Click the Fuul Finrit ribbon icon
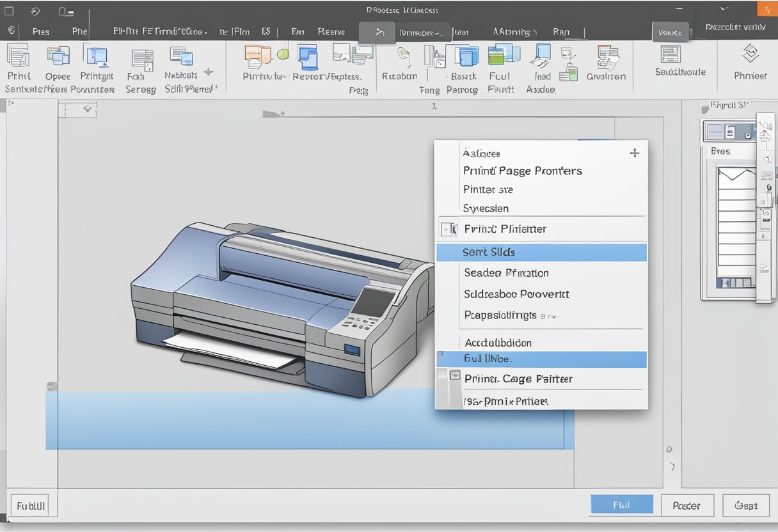 pos(503,56)
